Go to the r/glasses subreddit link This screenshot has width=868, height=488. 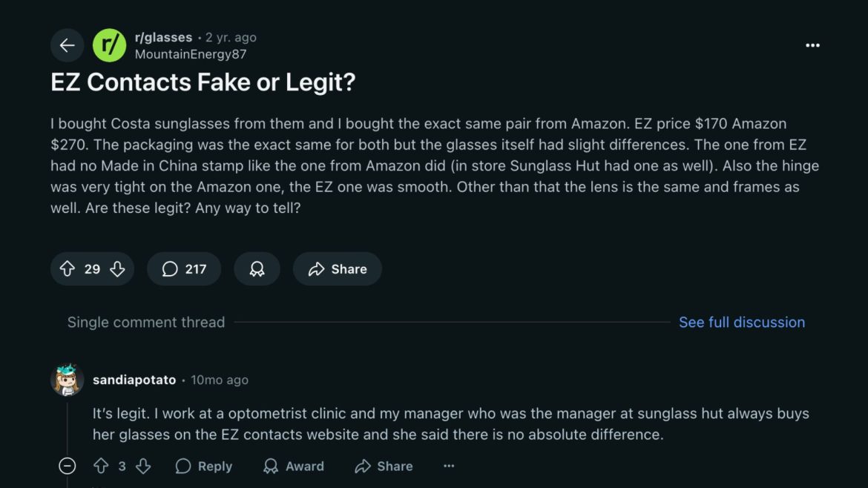163,37
